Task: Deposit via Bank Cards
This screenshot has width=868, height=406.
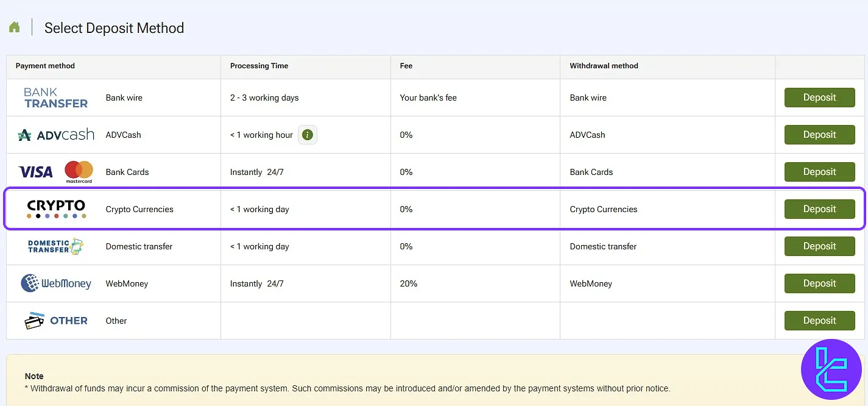Action: [819, 172]
